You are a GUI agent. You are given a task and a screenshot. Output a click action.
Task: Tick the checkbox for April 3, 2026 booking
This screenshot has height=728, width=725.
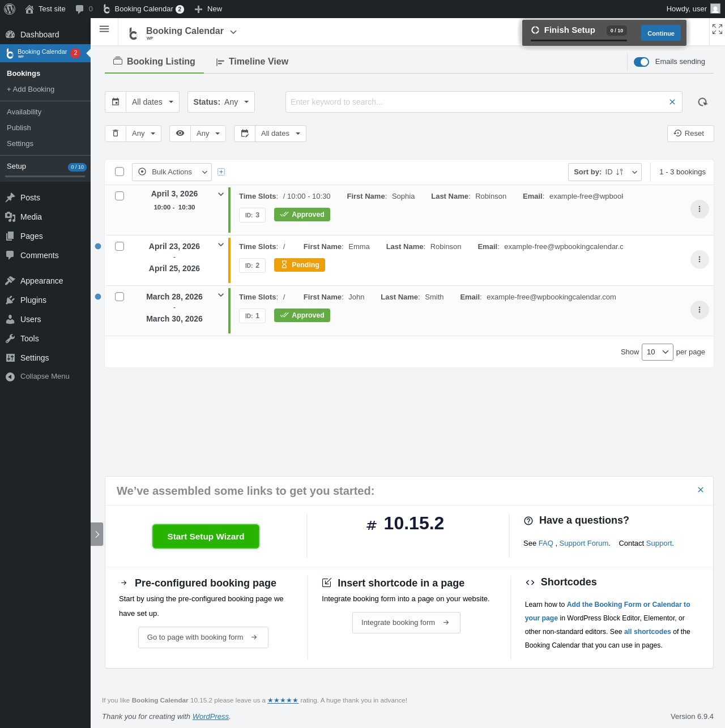coord(120,196)
